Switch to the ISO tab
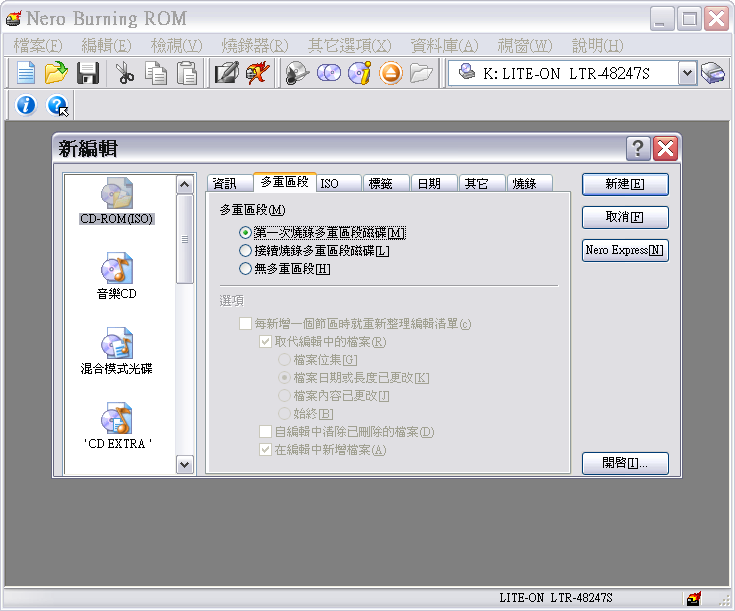 pyautogui.click(x=339, y=183)
